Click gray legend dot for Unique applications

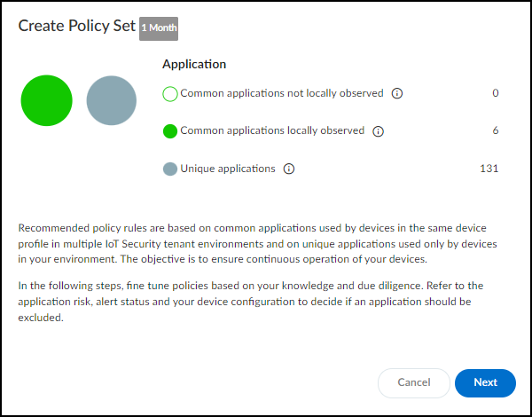tap(170, 169)
